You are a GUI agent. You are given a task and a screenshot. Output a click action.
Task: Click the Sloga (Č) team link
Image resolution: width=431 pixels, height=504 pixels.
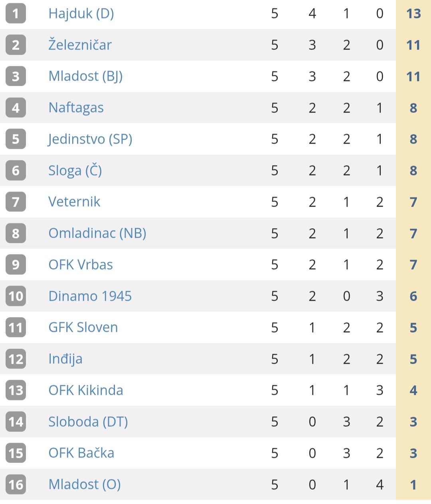pos(75,170)
